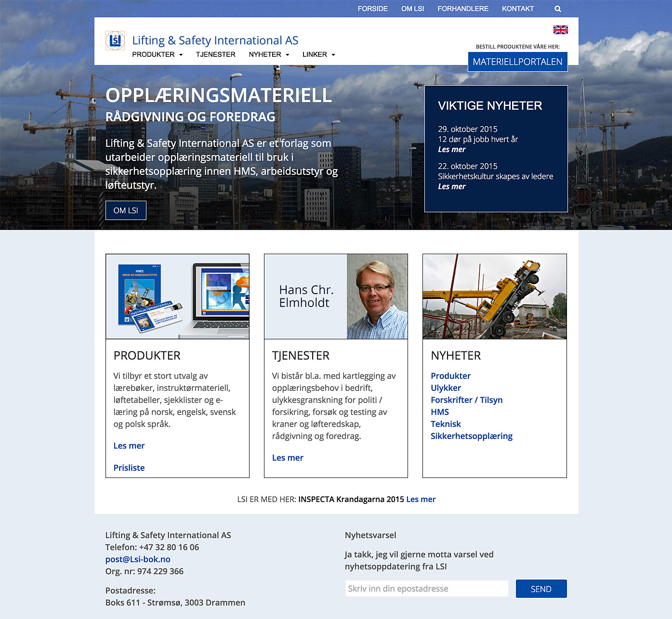Expand the LINKER dropdown menu
This screenshot has width=672, height=619.
319,54
